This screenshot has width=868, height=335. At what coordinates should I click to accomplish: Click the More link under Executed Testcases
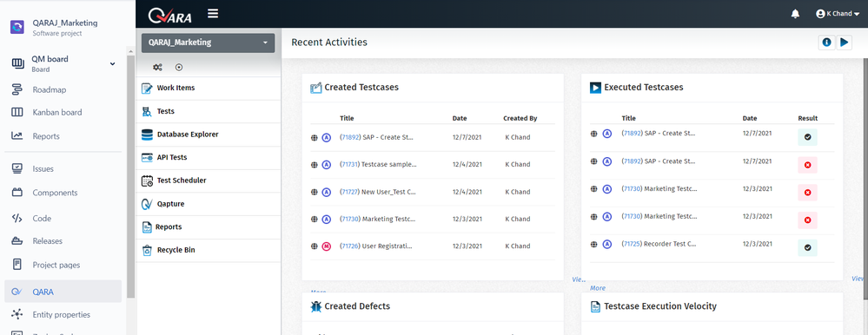pos(597,288)
